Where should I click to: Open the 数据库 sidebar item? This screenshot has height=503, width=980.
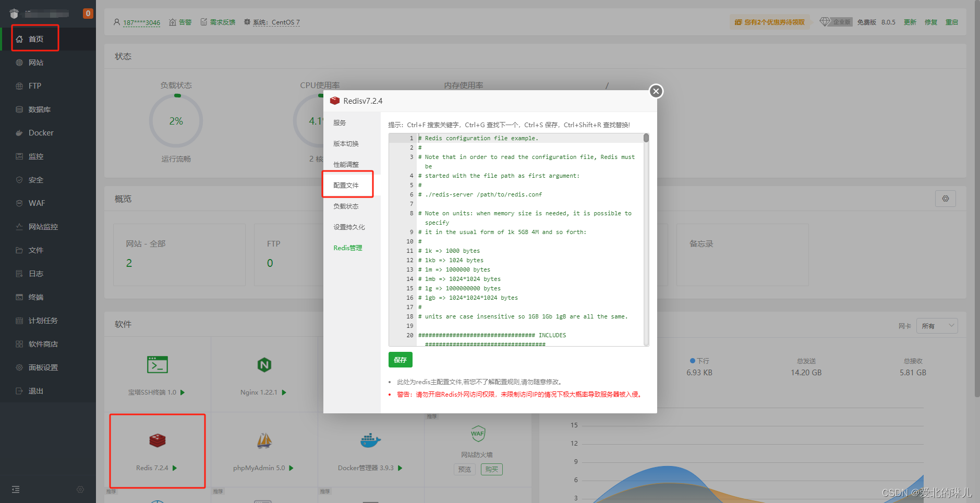(x=39, y=109)
